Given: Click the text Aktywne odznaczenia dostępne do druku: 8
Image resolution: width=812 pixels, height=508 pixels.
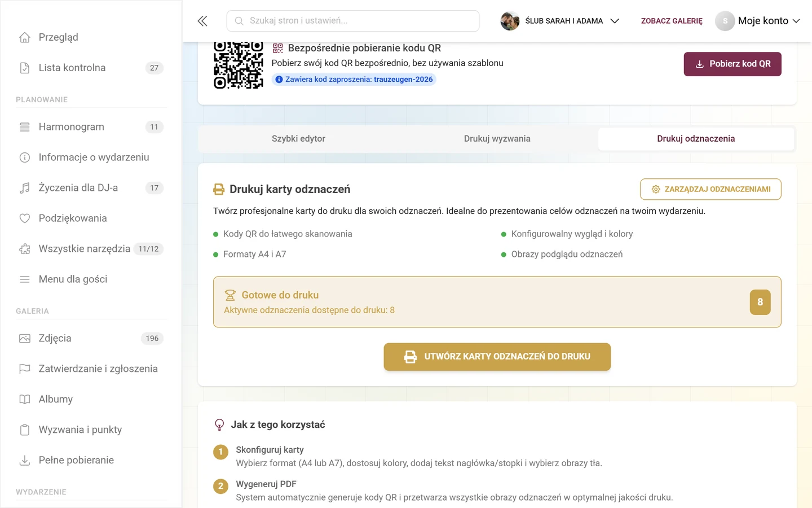Looking at the screenshot, I should (x=309, y=310).
